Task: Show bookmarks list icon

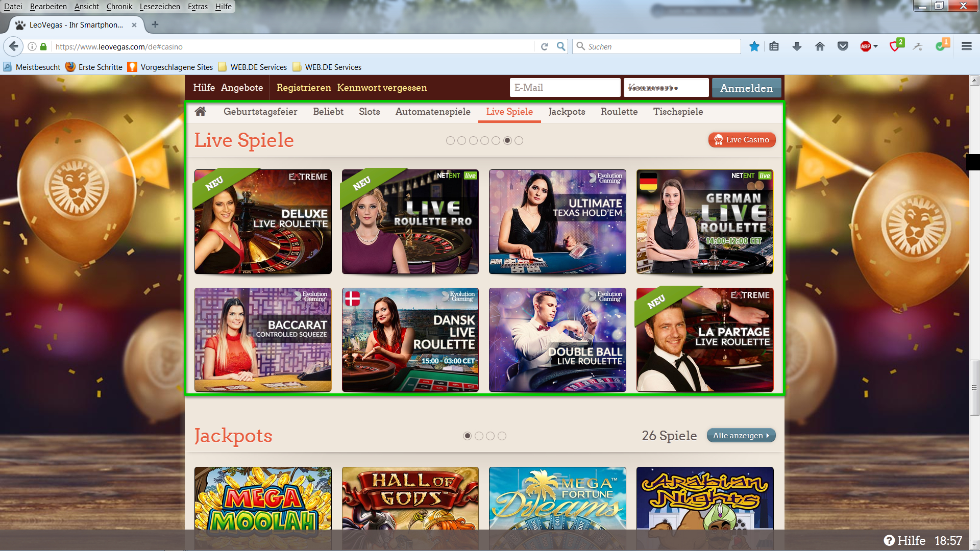Action: (x=774, y=46)
